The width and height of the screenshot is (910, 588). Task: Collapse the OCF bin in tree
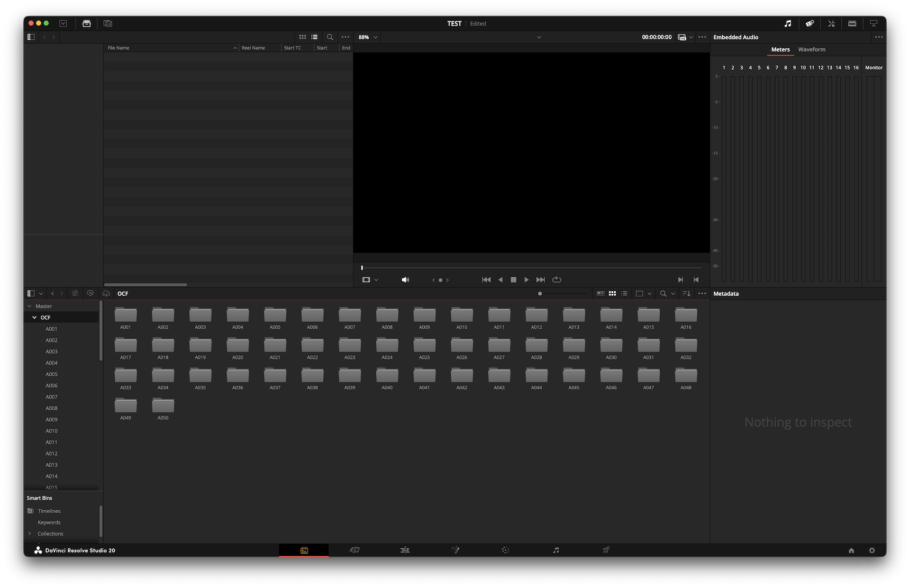34,317
